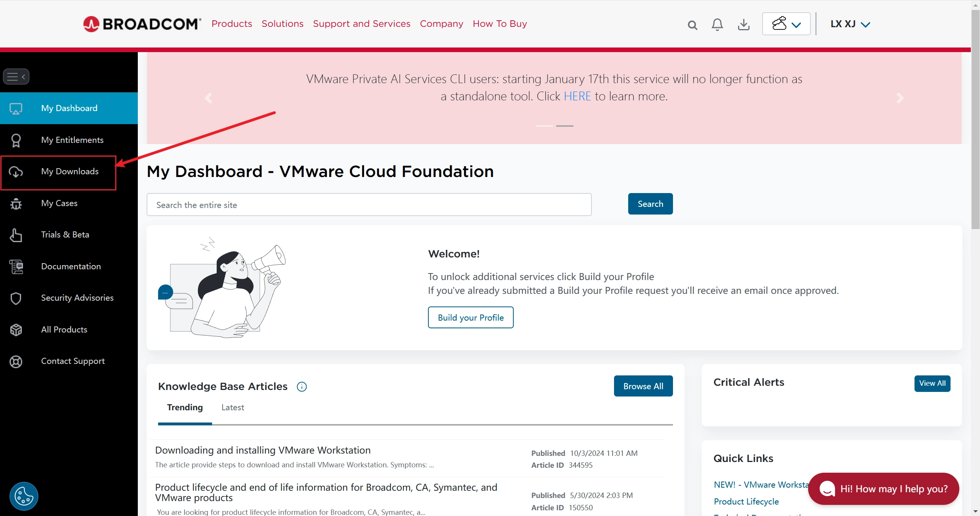Click the HERE link in banner
The image size is (980, 516).
click(x=577, y=96)
